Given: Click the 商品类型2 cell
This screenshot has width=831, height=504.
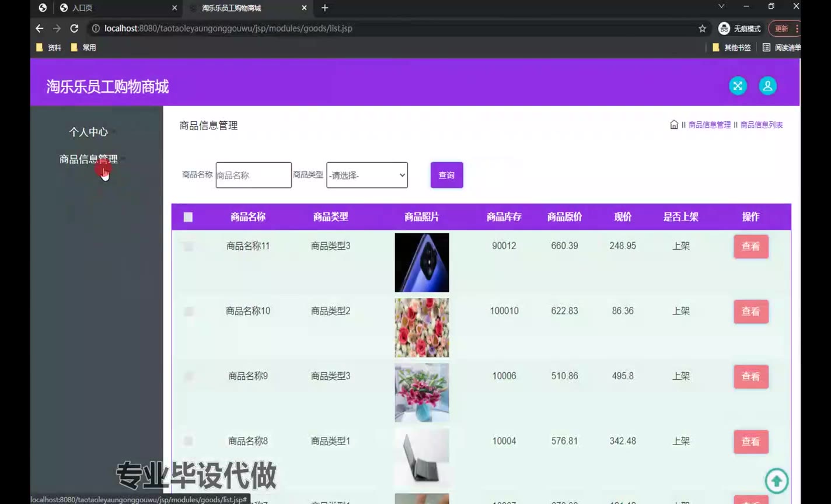Looking at the screenshot, I should tap(330, 311).
